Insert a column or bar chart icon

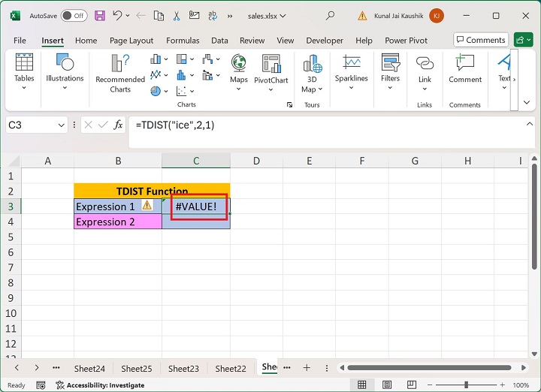point(156,59)
